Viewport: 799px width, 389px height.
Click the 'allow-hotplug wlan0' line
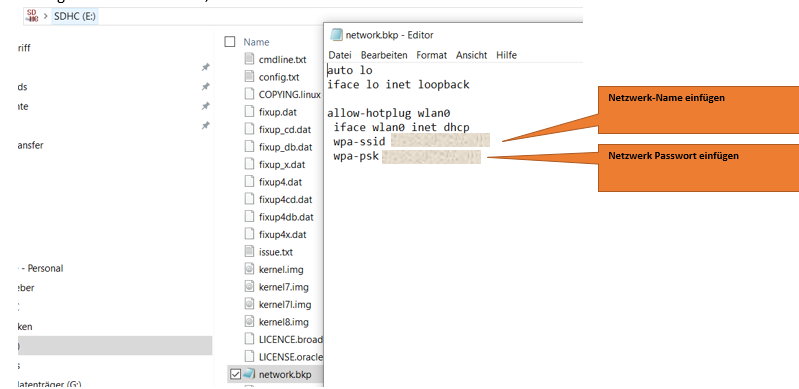point(388,113)
